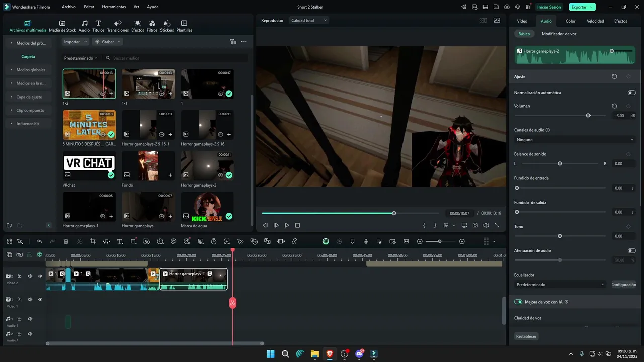Stop the preview playback
The width and height of the screenshot is (644, 362).
[x=297, y=225]
